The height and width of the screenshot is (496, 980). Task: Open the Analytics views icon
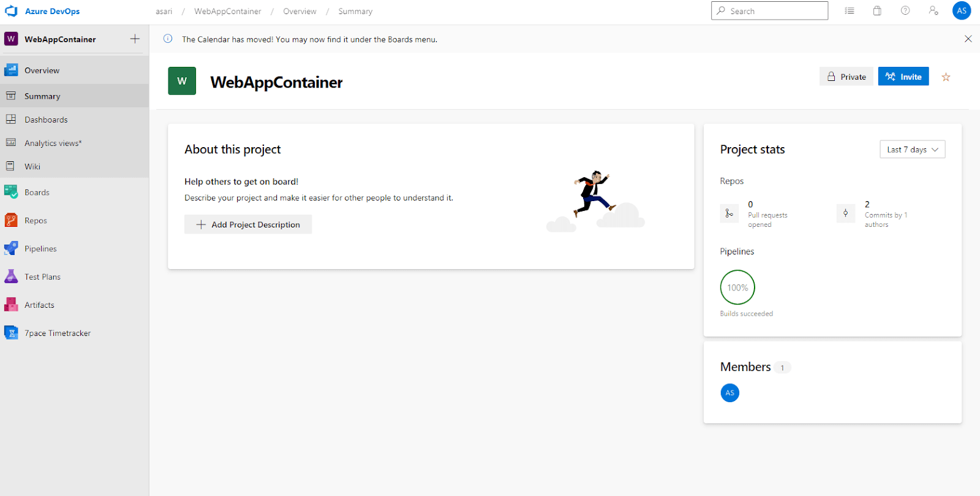point(11,142)
